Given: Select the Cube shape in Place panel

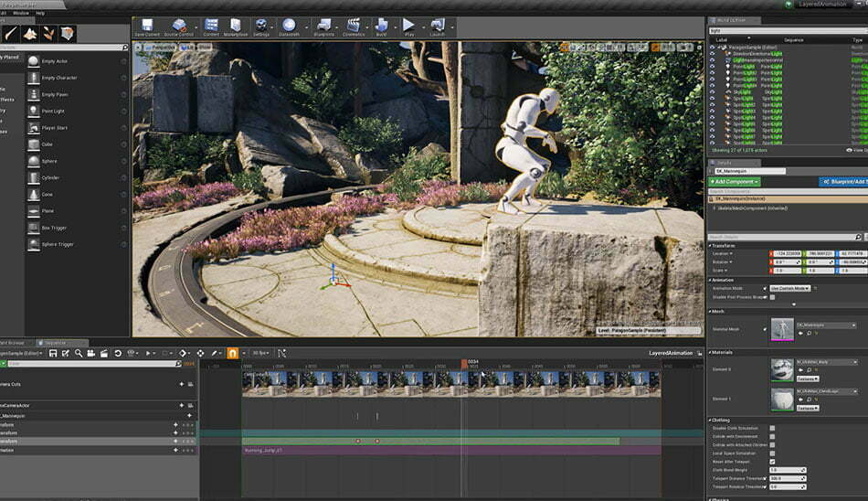Looking at the screenshot, I should (x=77, y=144).
